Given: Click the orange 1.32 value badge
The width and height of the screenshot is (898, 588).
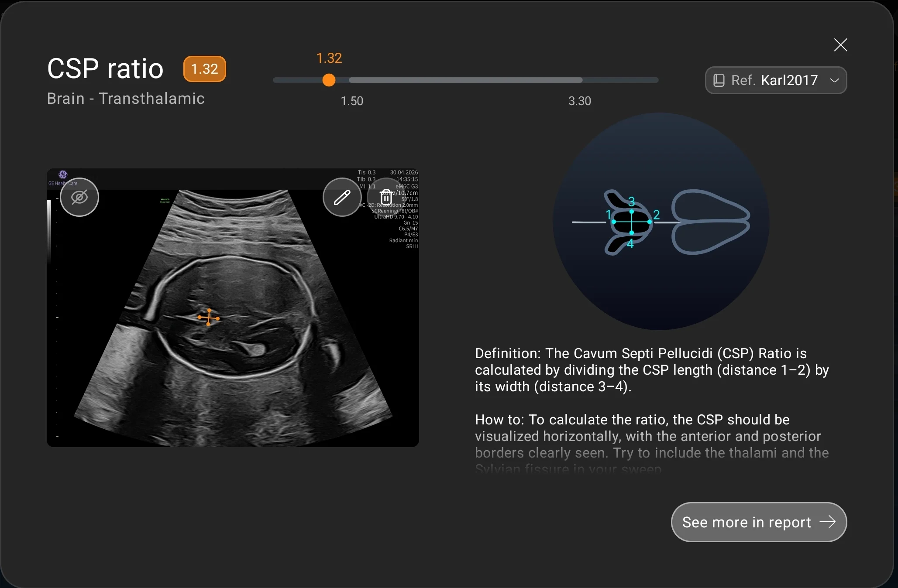Looking at the screenshot, I should coord(205,69).
